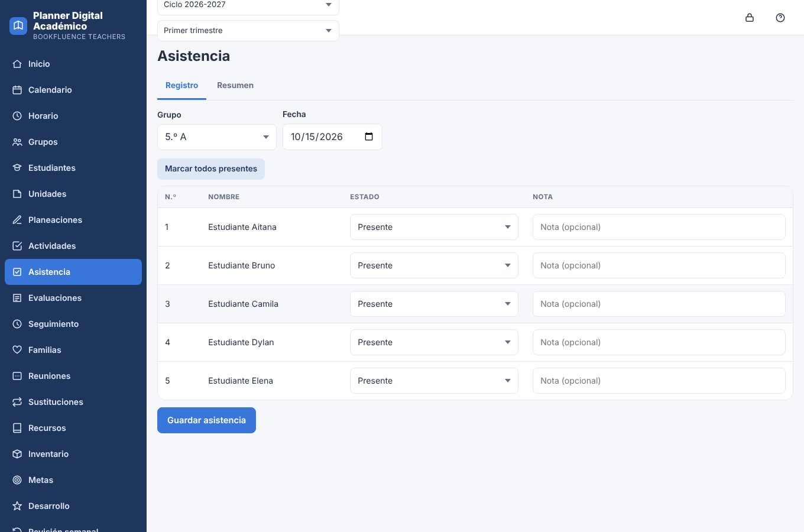The image size is (804, 532).
Task: Click the Estudiantes graduation cap icon
Action: point(17,168)
